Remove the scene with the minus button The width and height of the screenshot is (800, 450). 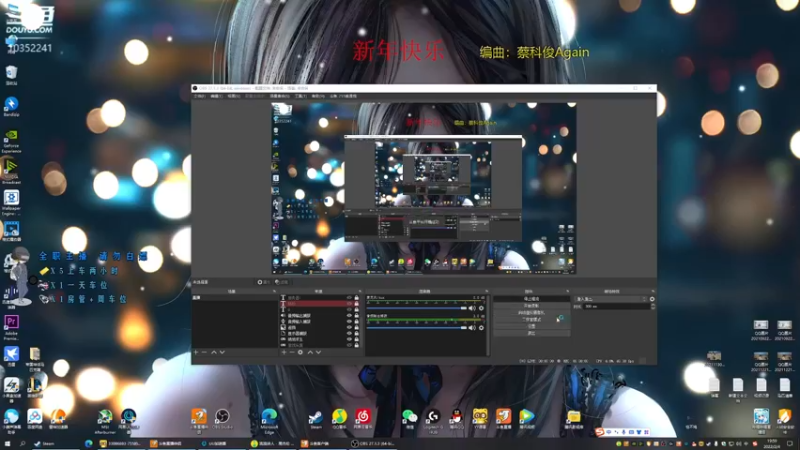click(x=204, y=352)
